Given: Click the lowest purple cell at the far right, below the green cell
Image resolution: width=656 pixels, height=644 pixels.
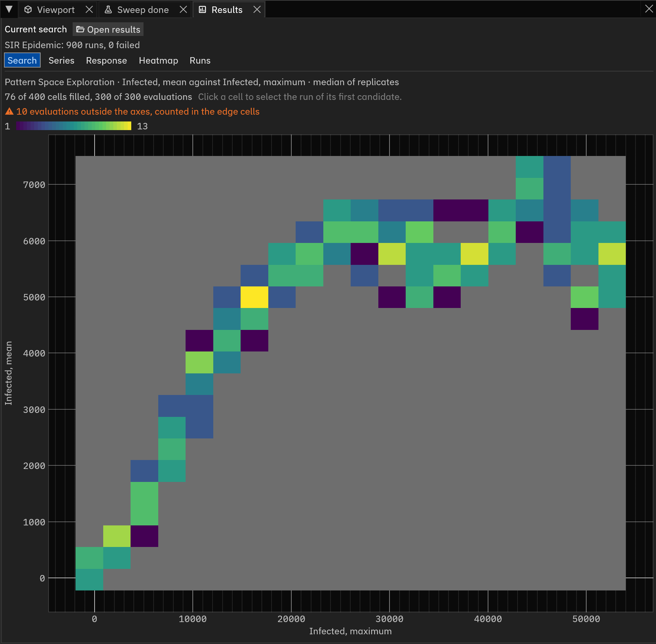Looking at the screenshot, I should pyautogui.click(x=584, y=319).
